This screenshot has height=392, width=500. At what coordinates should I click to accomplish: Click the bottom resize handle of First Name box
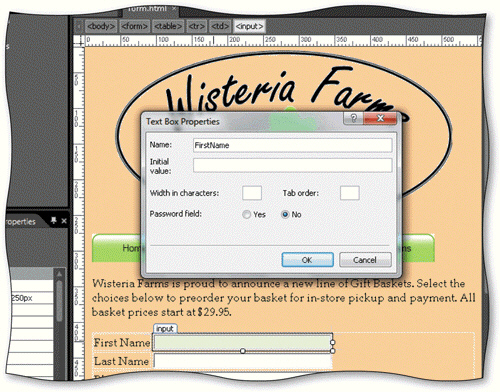(243, 351)
